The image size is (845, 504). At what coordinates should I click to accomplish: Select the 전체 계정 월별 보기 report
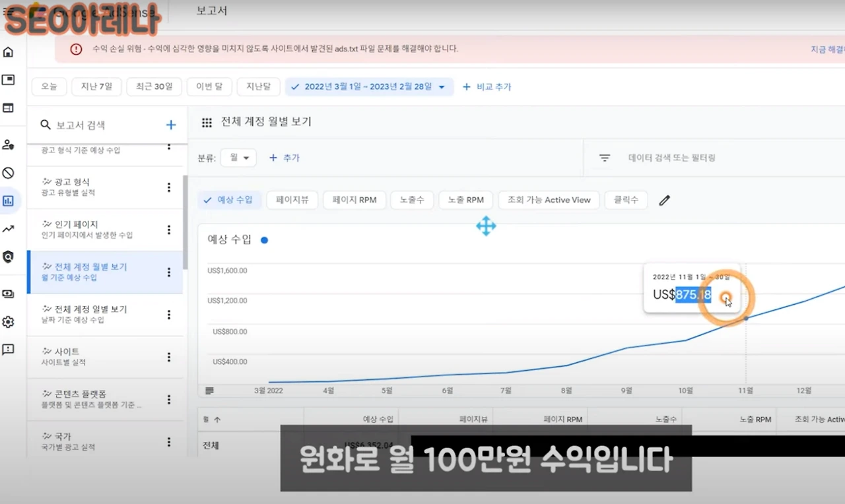[105, 272]
